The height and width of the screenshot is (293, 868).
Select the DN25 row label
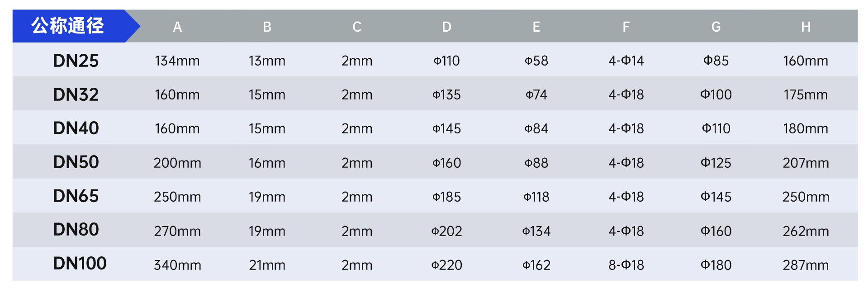click(x=76, y=61)
